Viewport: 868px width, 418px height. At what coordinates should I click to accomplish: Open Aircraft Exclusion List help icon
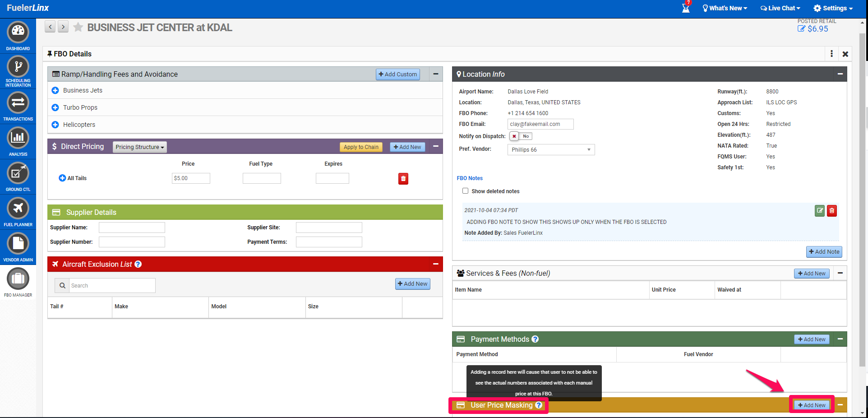(138, 264)
